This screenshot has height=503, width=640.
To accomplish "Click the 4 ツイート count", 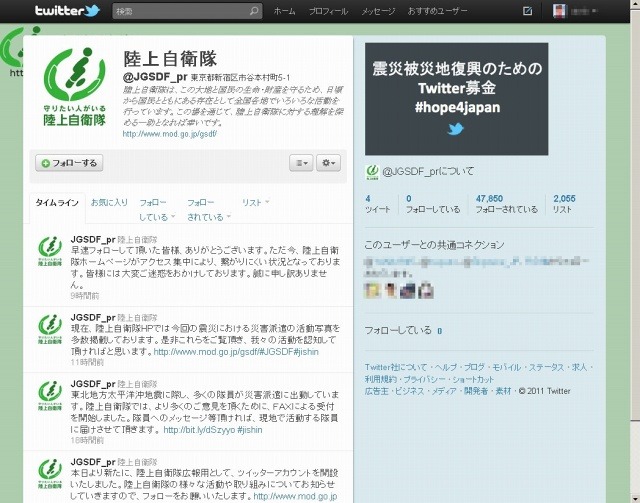I will click(x=378, y=204).
